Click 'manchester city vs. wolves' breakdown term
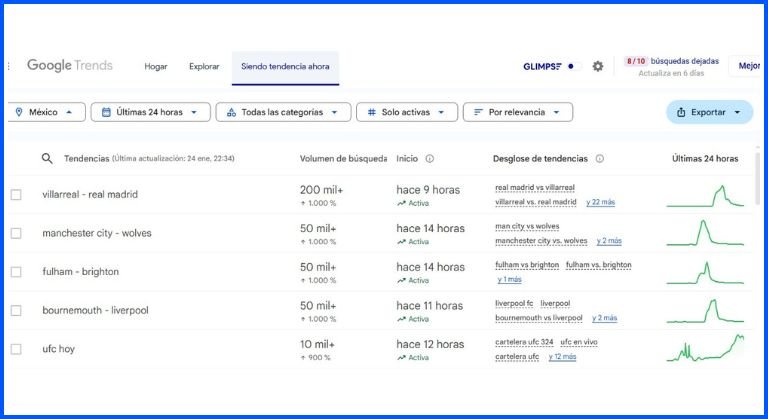Image resolution: width=768 pixels, height=419 pixels. [x=541, y=241]
